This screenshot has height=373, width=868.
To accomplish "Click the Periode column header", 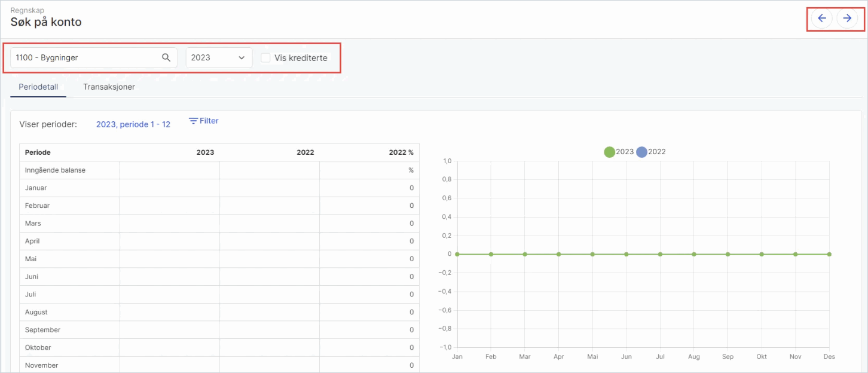I will pyautogui.click(x=38, y=152).
